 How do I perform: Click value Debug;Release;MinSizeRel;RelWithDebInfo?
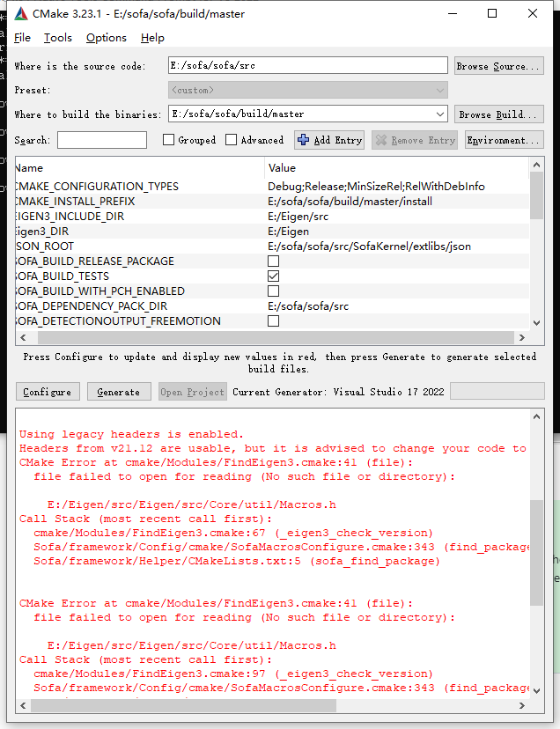click(376, 187)
